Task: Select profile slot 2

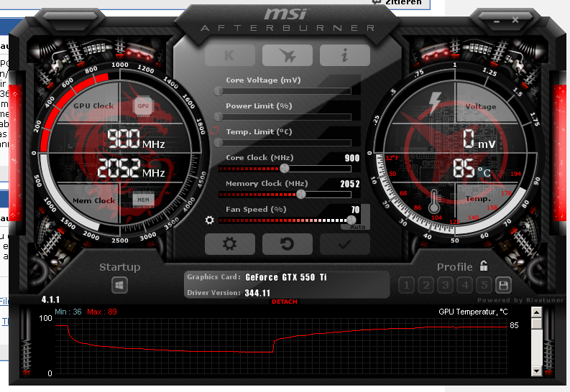Action: pyautogui.click(x=426, y=285)
